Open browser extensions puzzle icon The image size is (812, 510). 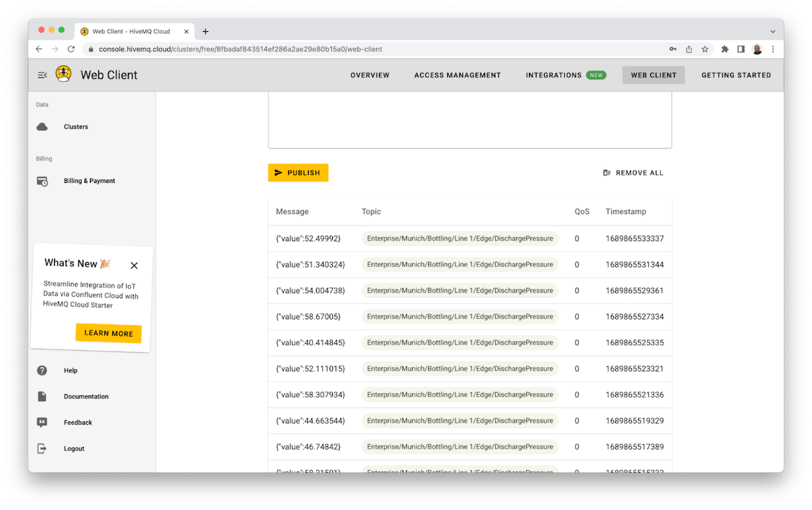725,49
